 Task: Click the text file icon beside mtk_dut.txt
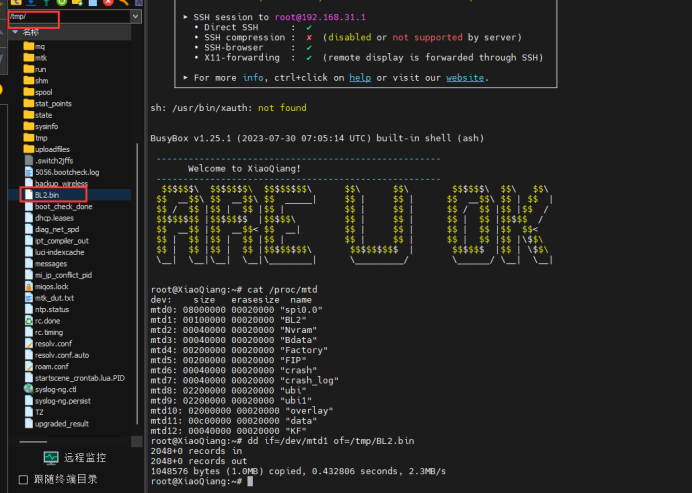(27, 298)
